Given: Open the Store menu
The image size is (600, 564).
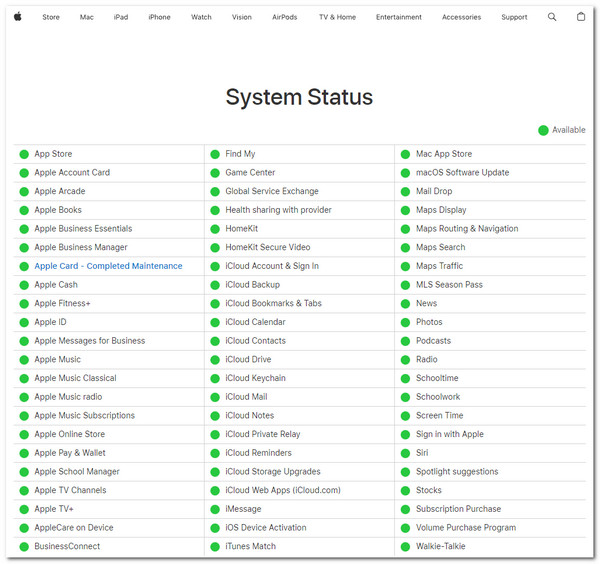Looking at the screenshot, I should coord(51,17).
